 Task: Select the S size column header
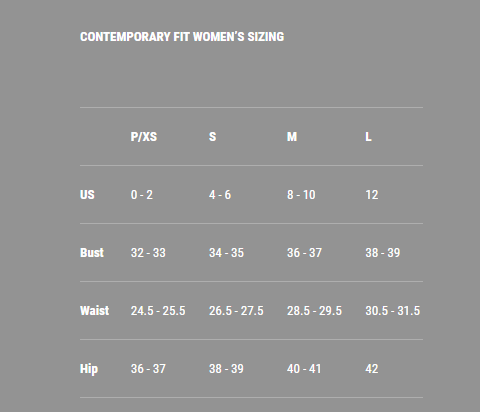(212, 137)
